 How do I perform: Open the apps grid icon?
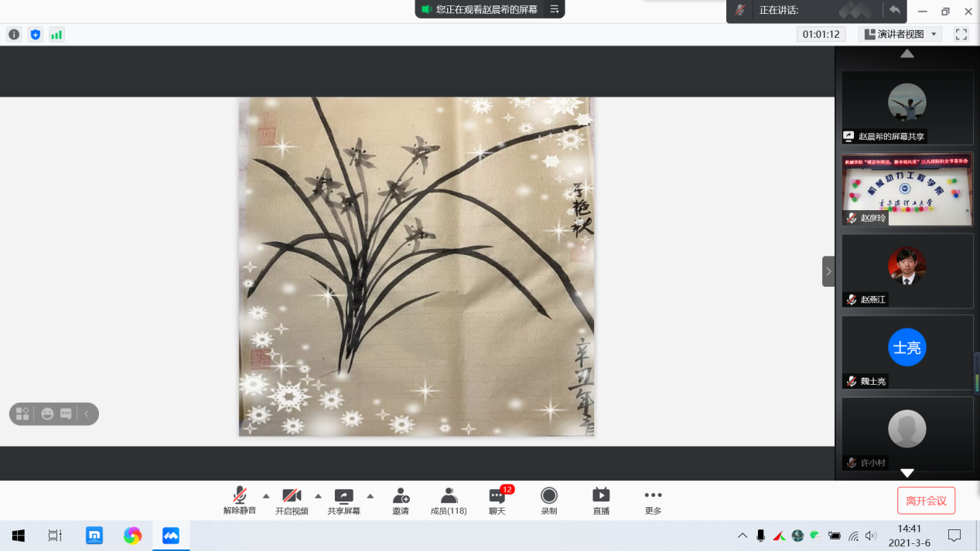coord(22,414)
